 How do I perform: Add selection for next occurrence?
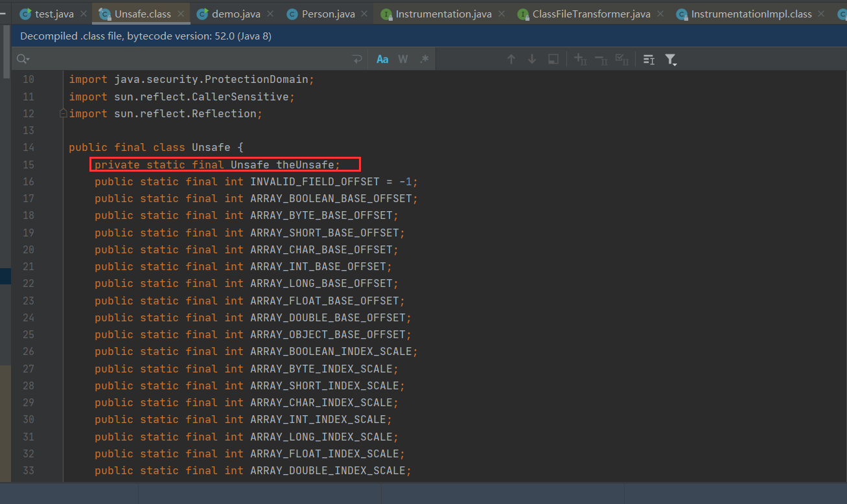point(581,60)
